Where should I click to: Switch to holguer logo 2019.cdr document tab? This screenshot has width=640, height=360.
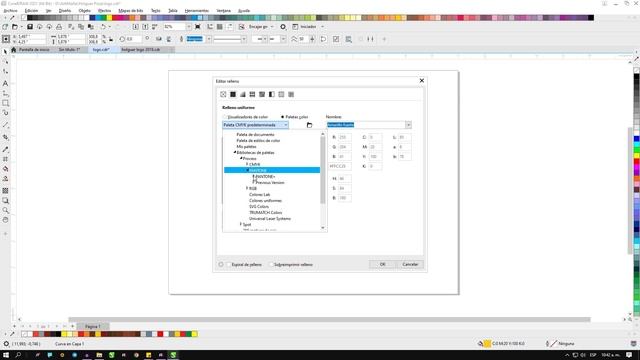click(141, 49)
